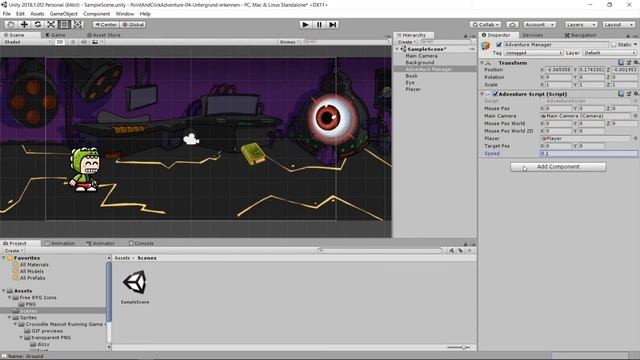Open the Component menu
Screen dimensions: 640x360
pos(96,13)
